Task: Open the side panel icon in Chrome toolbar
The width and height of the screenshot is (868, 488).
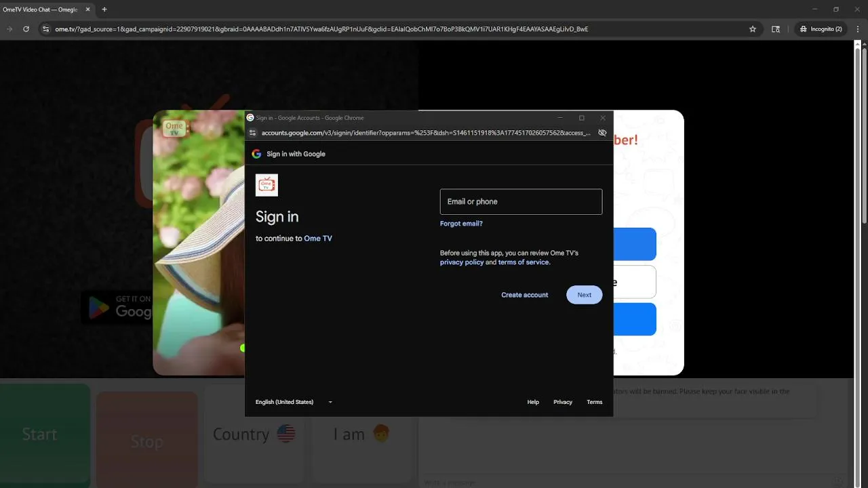Action: [x=776, y=29]
